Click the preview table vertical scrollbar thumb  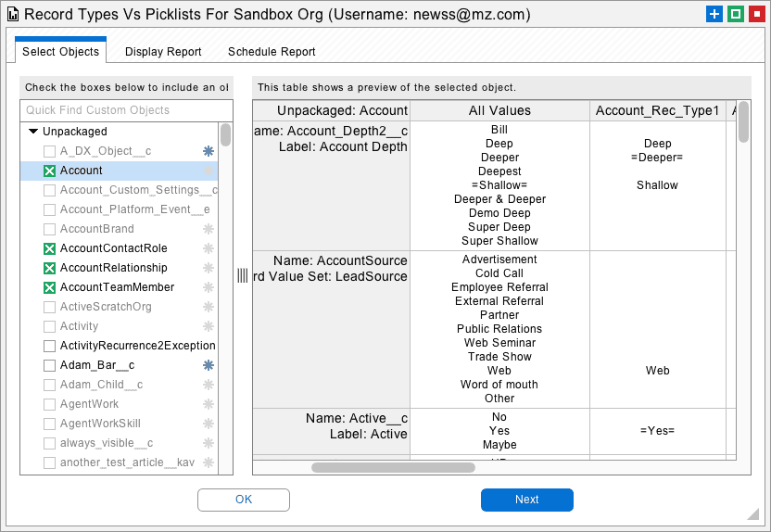click(743, 122)
